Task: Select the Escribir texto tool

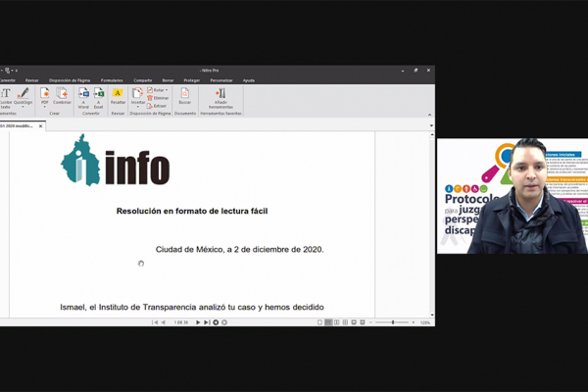Action: [5, 98]
